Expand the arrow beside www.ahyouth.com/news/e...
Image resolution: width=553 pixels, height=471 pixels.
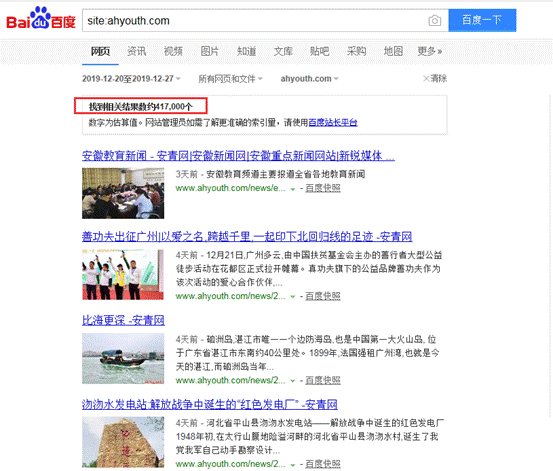(x=292, y=189)
